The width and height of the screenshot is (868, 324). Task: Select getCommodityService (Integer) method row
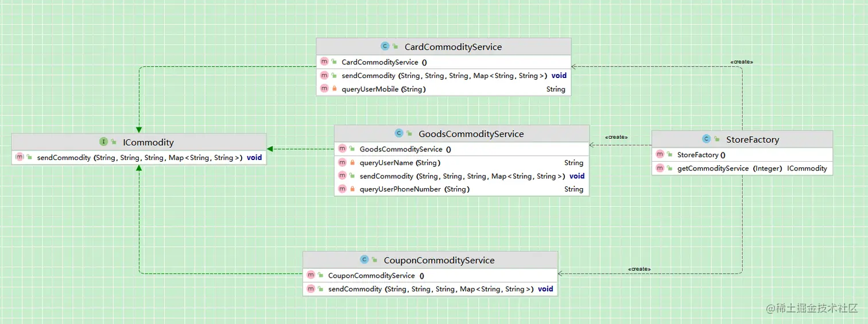click(x=742, y=168)
